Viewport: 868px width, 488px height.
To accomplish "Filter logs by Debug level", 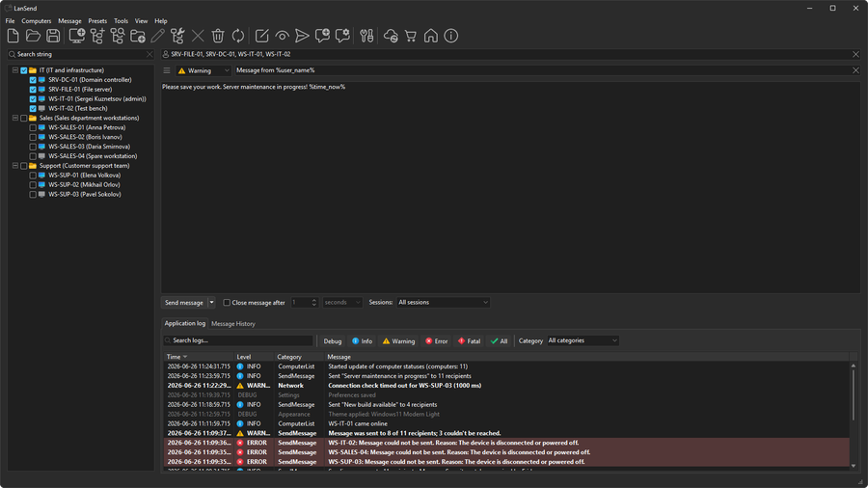I will (x=332, y=340).
